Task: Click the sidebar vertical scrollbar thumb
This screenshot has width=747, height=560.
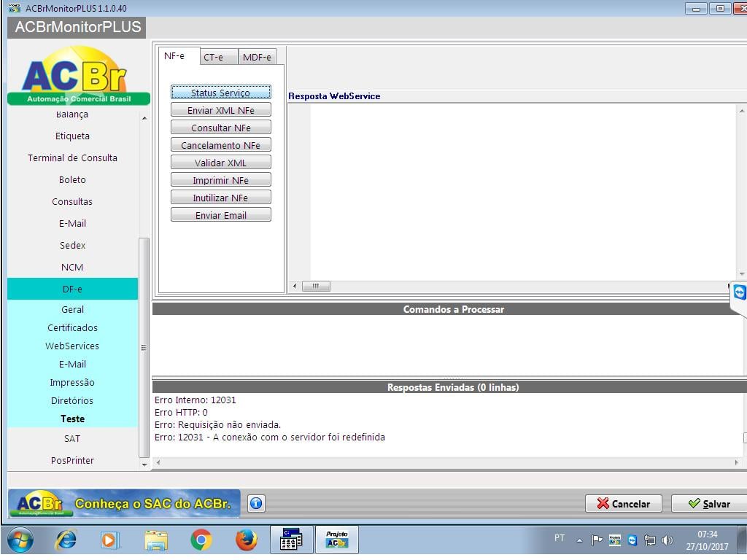Action: 144,348
